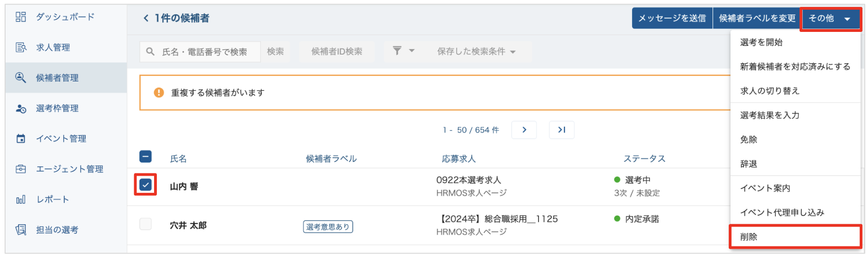Click the back chevron beside 1件の候補者
The width and height of the screenshot is (868, 258).
point(146,18)
